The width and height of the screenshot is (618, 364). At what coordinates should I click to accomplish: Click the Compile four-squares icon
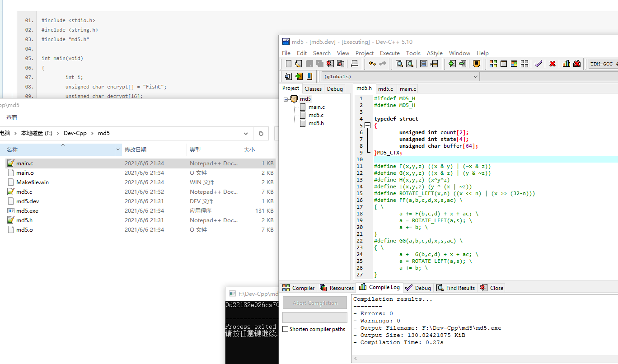[493, 64]
